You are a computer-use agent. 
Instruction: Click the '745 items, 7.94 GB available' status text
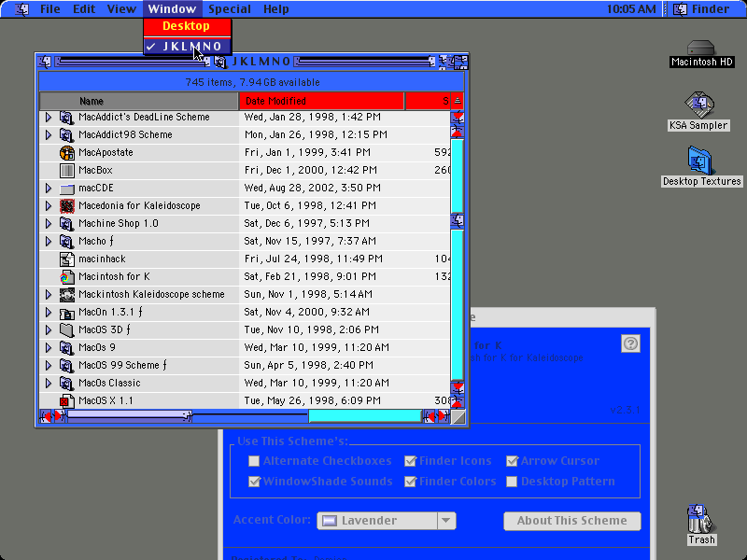pos(252,82)
